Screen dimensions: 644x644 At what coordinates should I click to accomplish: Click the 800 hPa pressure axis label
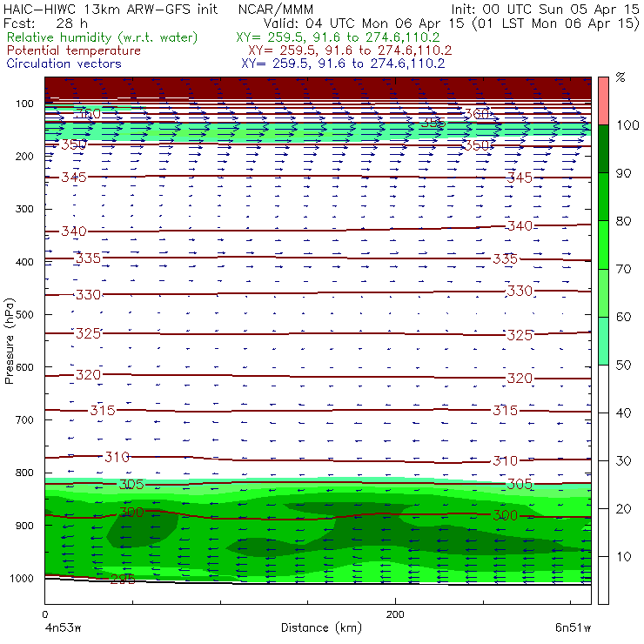pos(24,473)
